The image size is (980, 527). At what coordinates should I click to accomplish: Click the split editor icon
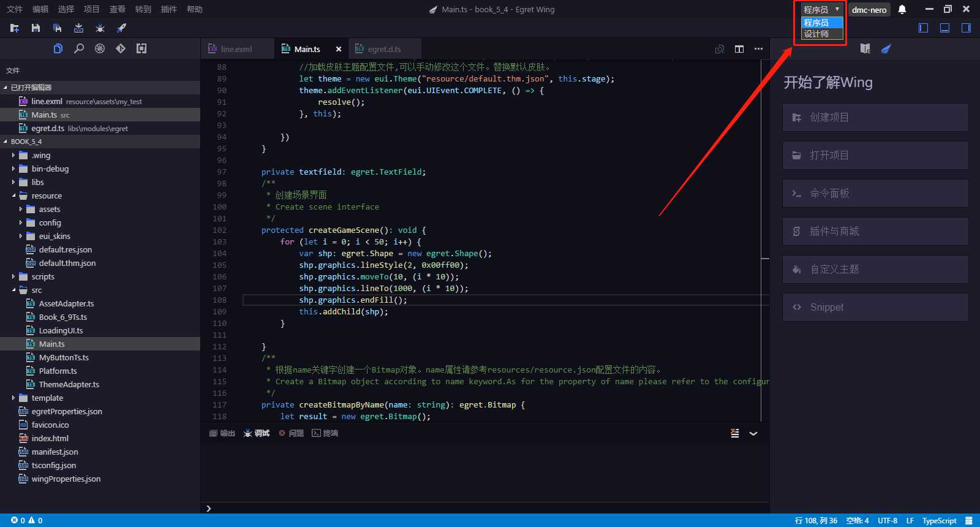[x=739, y=49]
